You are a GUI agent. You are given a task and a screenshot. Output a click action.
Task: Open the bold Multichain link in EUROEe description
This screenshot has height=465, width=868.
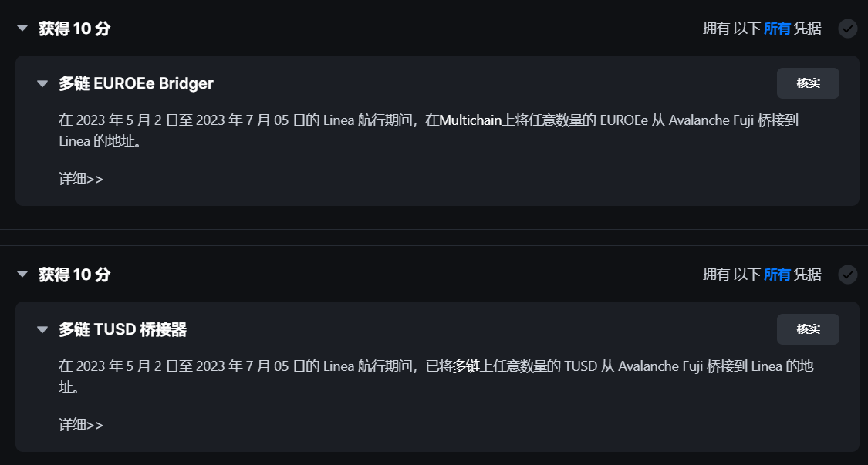[471, 120]
